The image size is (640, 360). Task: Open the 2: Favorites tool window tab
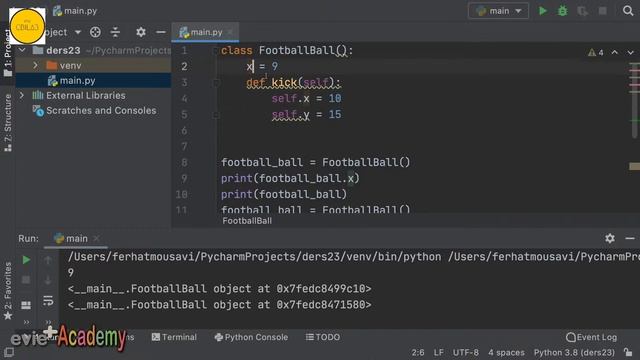point(8,291)
